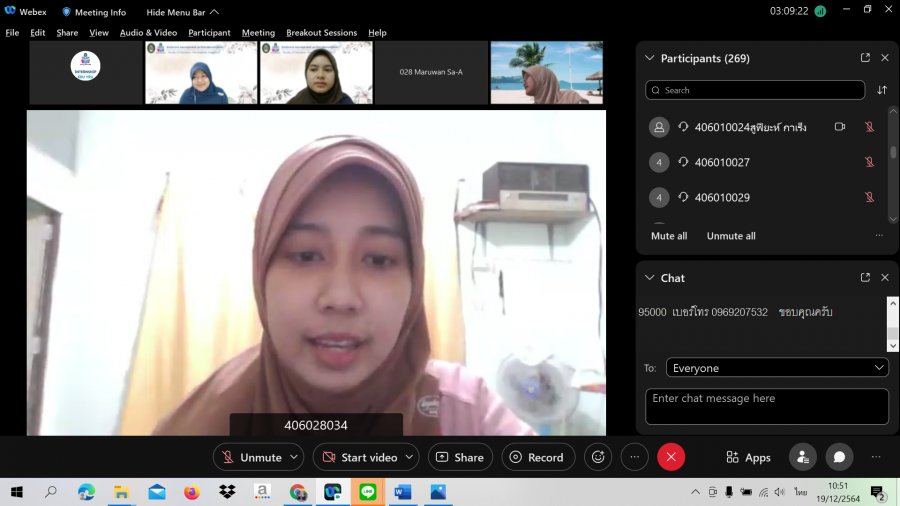
Task: Open the chat recipient Everyone dropdown
Action: 777,368
